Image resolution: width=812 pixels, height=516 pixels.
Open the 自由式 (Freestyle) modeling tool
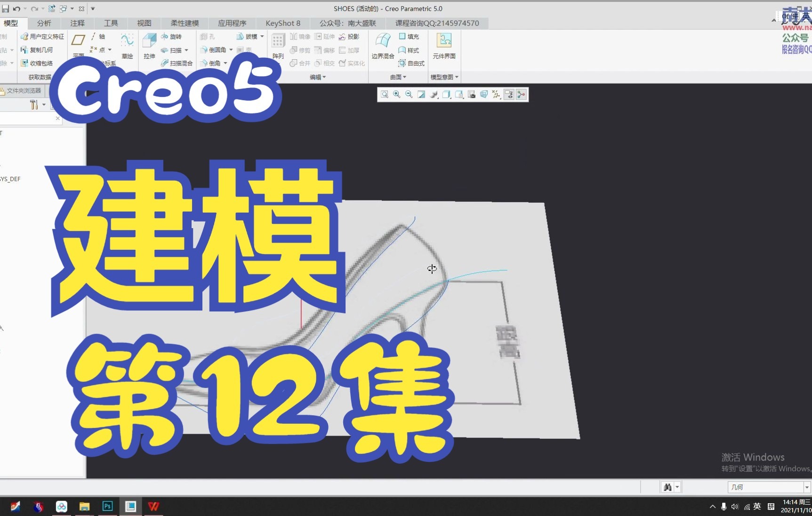[413, 64]
